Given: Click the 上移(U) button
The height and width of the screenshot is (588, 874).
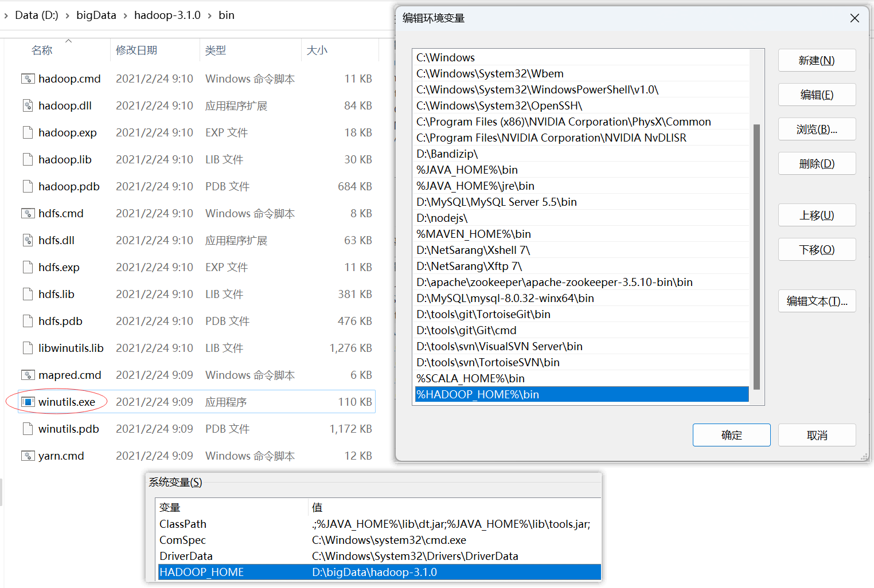Looking at the screenshot, I should click(x=817, y=215).
